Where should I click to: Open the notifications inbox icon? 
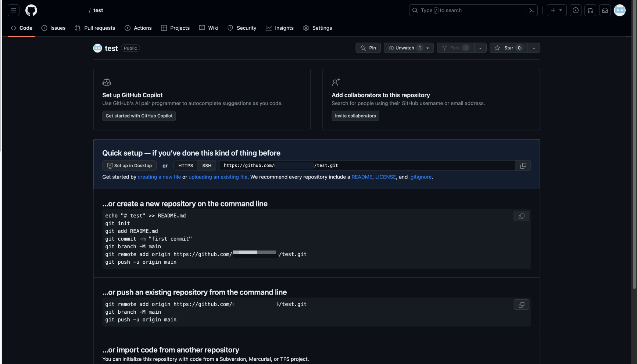pyautogui.click(x=605, y=10)
